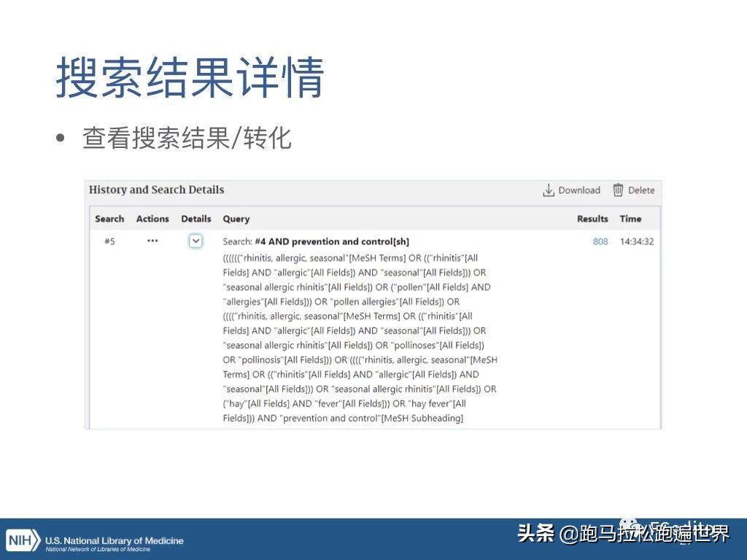Click the Actions column header

pyautogui.click(x=152, y=218)
